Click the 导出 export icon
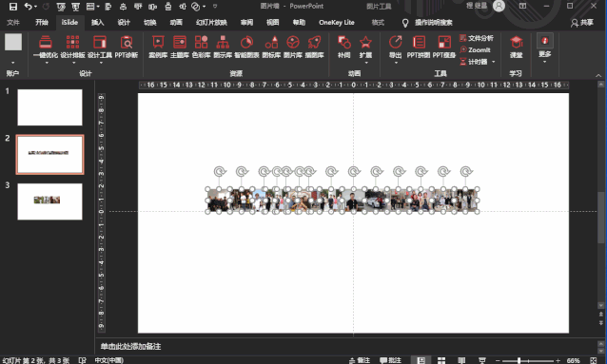 [x=395, y=42]
